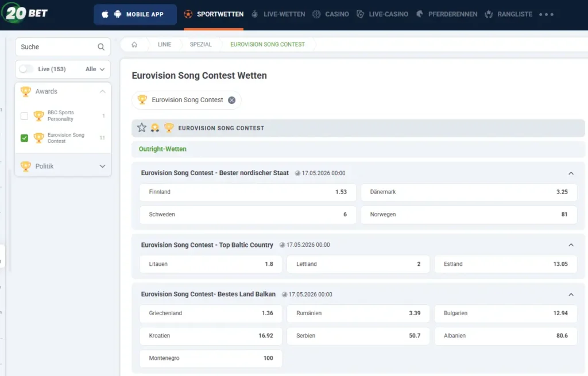The width and height of the screenshot is (588, 376).
Task: Click the Android icon in Mobile App button
Action: point(118,14)
